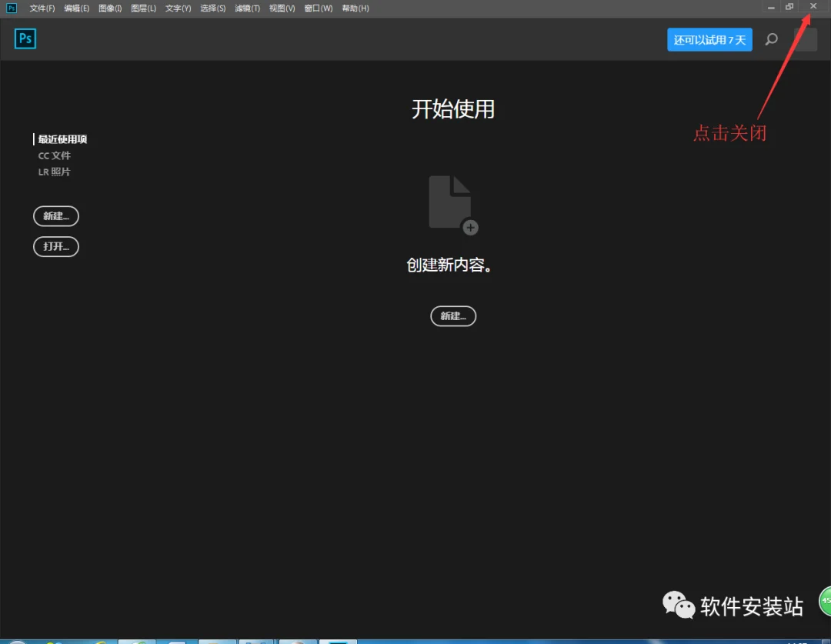Open the 滤镜(T) menu

[x=247, y=8]
